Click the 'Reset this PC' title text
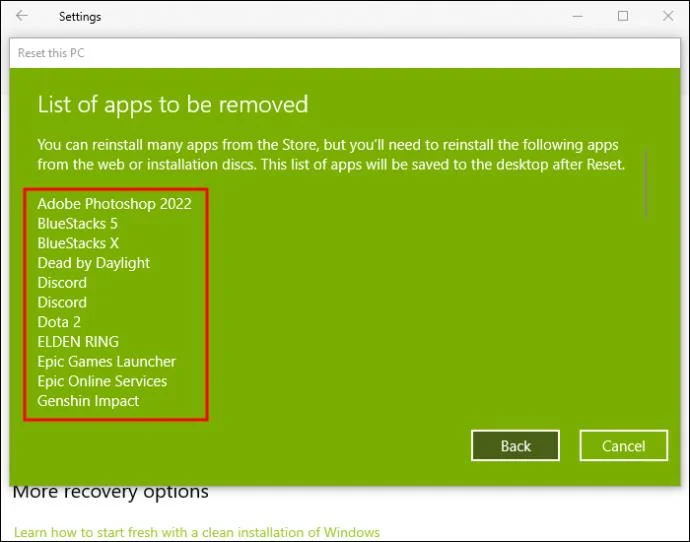This screenshot has height=542, width=690. pyautogui.click(x=51, y=53)
